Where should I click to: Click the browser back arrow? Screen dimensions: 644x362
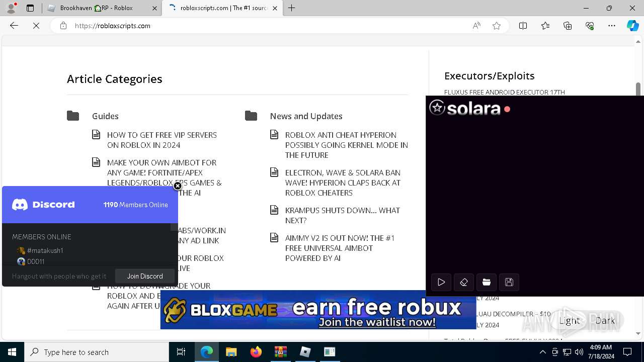click(x=14, y=26)
